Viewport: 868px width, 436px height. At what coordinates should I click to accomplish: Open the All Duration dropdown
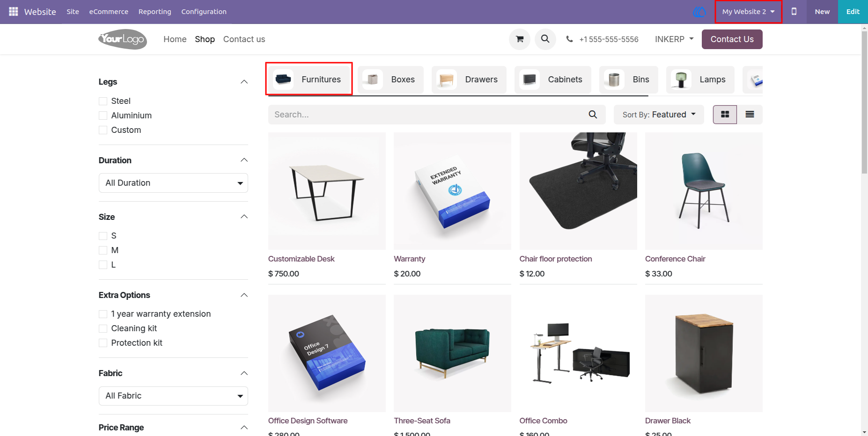pos(173,183)
